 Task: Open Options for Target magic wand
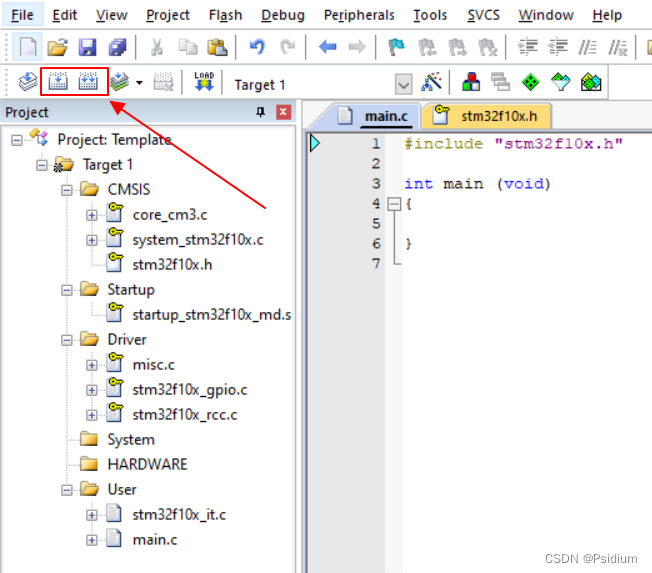(431, 82)
